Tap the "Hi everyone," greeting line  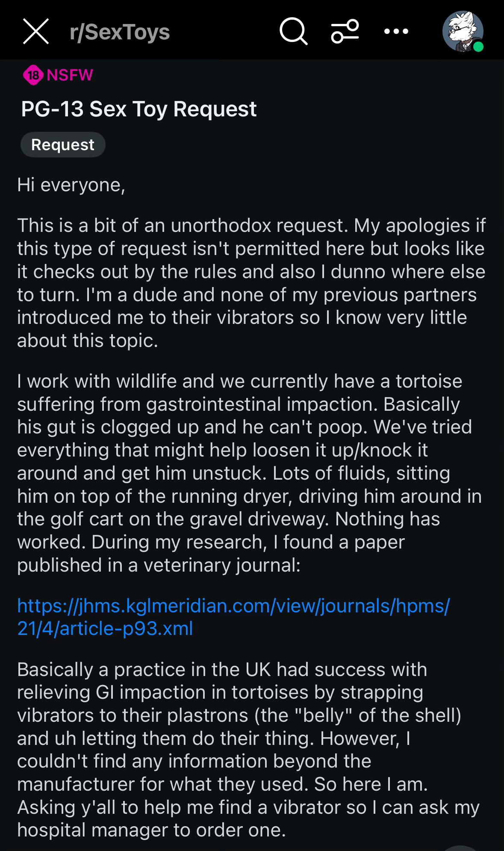coord(71,185)
